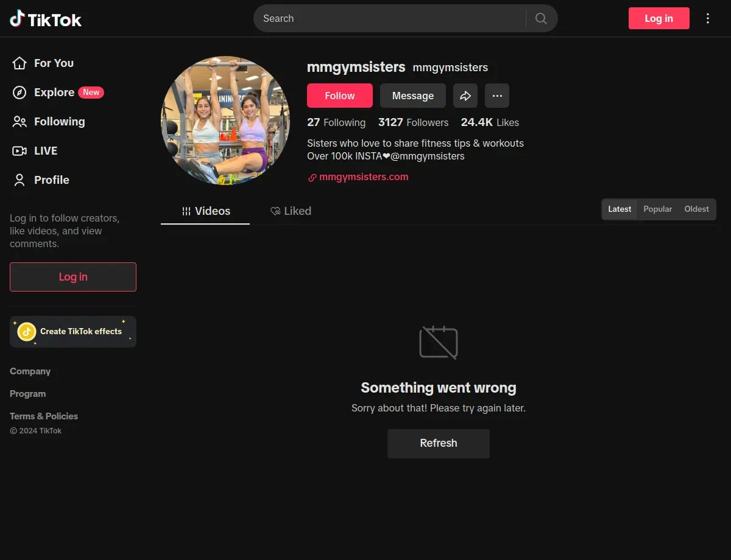Click the © 2024 TikTok text
This screenshot has width=731, height=560.
pos(36,431)
